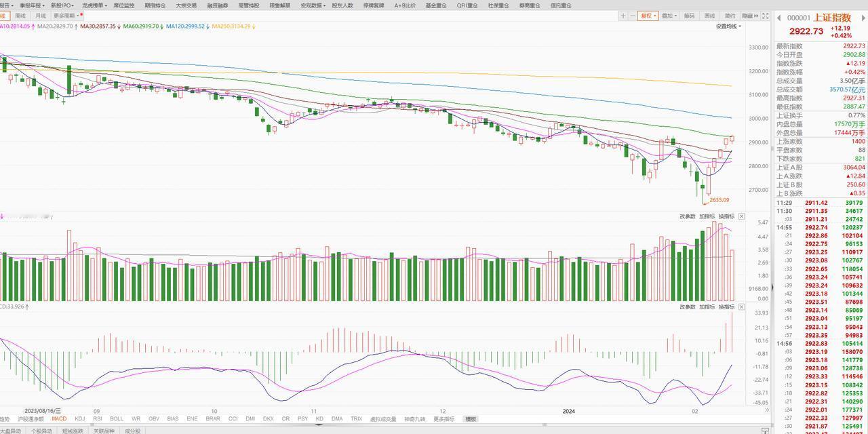
Task: Close the volume indicator panel
Action: (x=741, y=216)
